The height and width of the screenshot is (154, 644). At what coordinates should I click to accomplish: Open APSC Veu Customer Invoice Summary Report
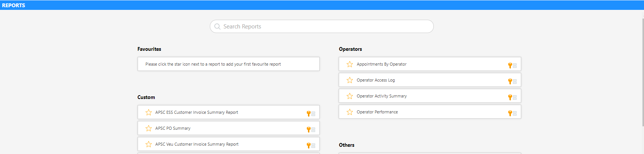point(197,145)
